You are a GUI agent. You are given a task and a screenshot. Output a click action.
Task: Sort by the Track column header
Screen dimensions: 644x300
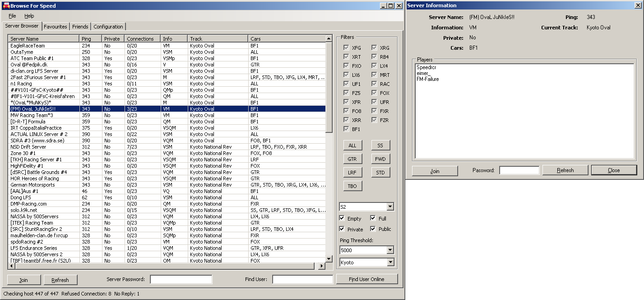(x=218, y=39)
